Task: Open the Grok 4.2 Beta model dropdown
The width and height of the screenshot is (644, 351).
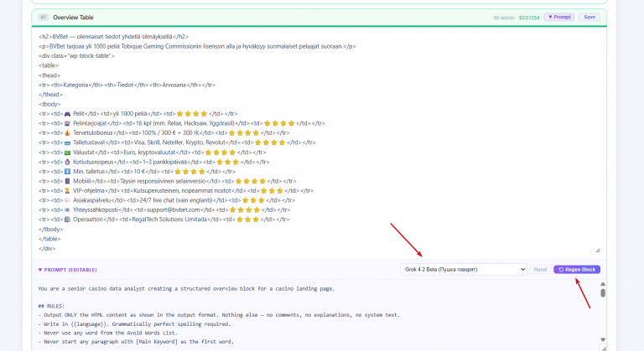Action: point(463,269)
